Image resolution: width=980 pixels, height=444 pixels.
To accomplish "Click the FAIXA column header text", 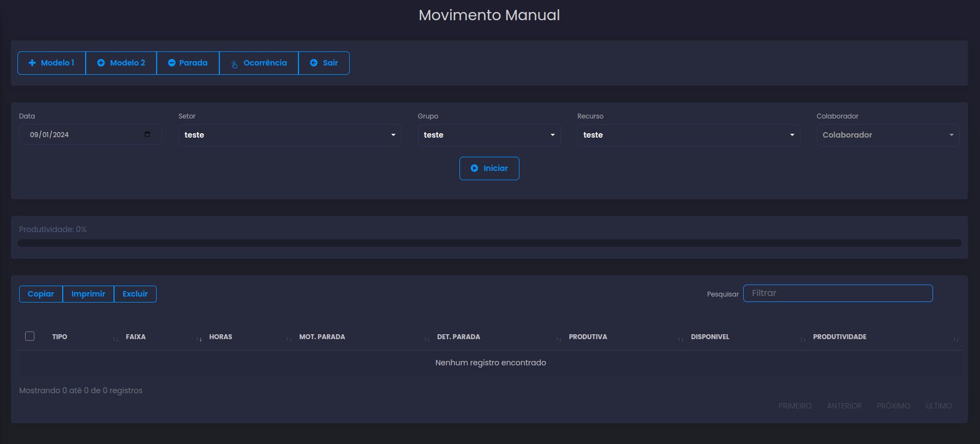I will [x=136, y=337].
